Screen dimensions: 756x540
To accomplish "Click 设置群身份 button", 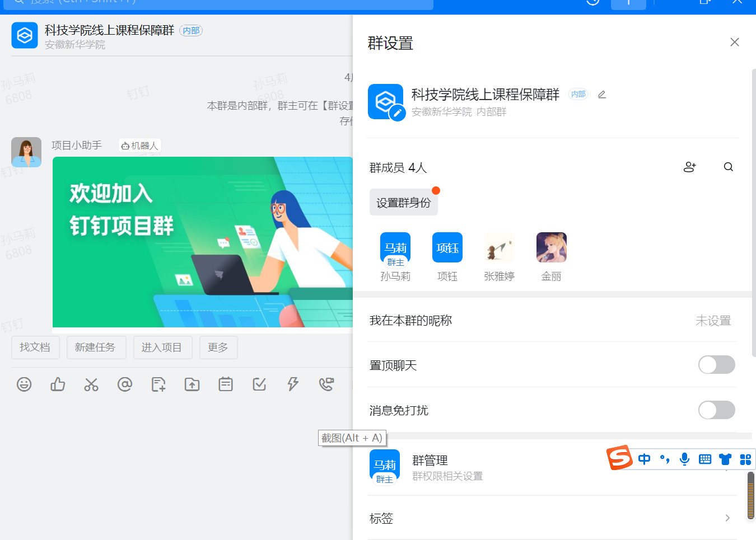I will pyautogui.click(x=403, y=203).
